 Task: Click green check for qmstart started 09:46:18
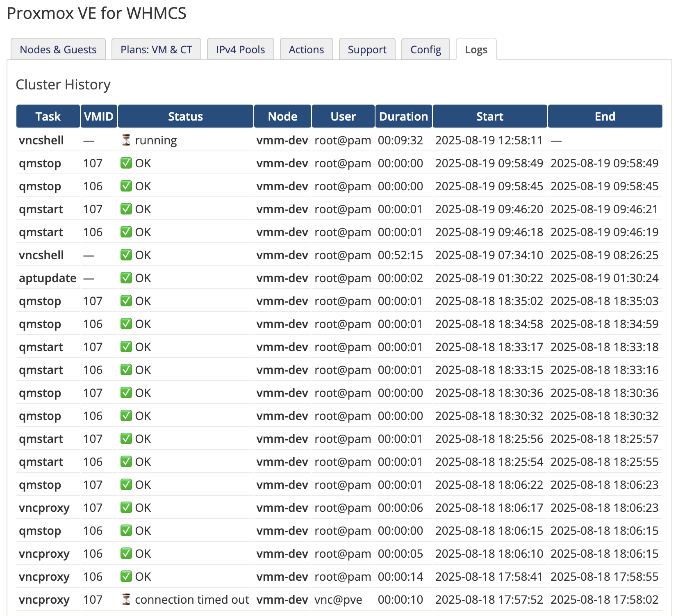point(126,232)
